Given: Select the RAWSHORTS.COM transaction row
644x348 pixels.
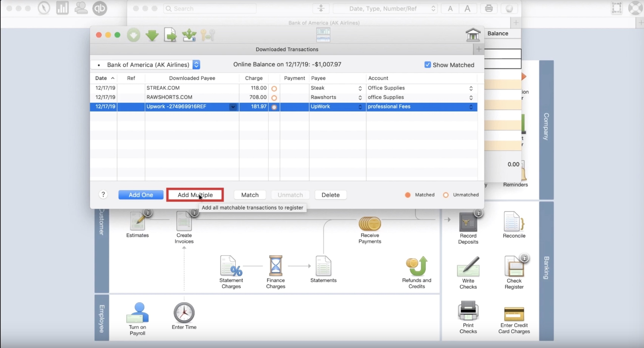Looking at the screenshot, I should [284, 97].
